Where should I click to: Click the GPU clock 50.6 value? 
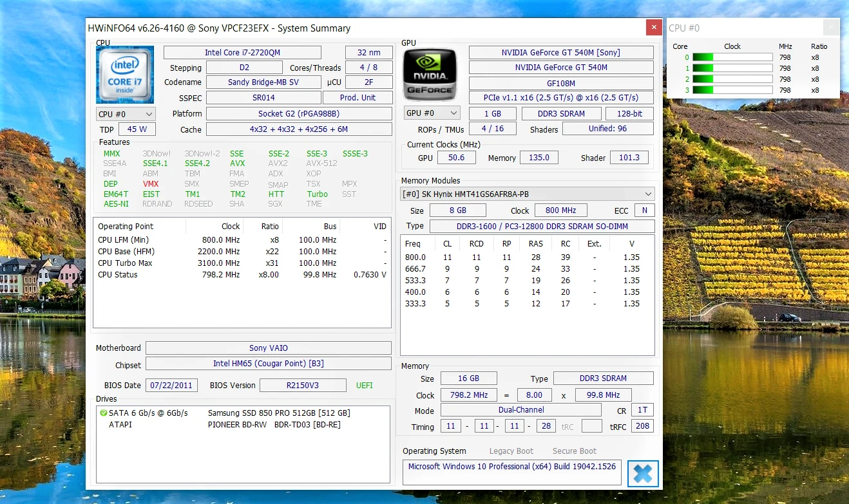coord(457,158)
